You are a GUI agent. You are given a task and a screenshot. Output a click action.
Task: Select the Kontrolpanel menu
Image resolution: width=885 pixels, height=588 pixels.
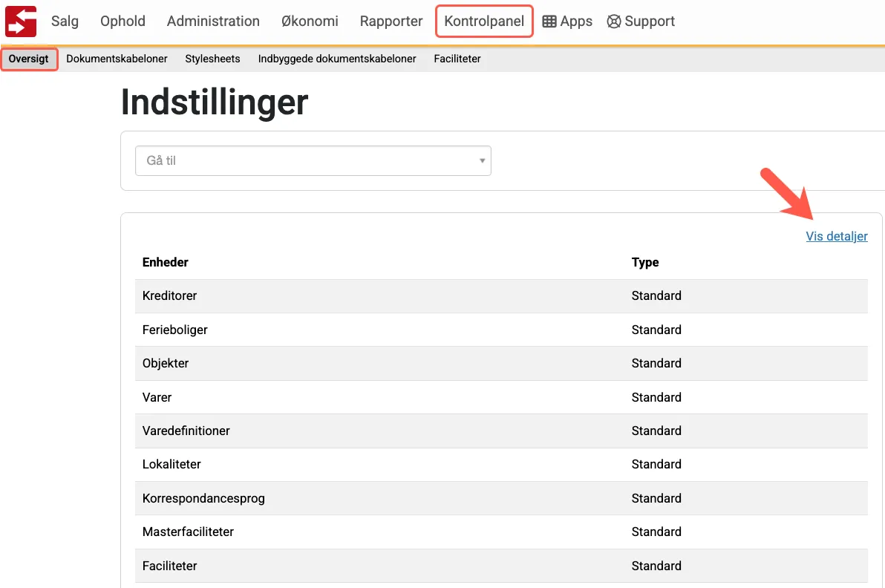coord(484,22)
